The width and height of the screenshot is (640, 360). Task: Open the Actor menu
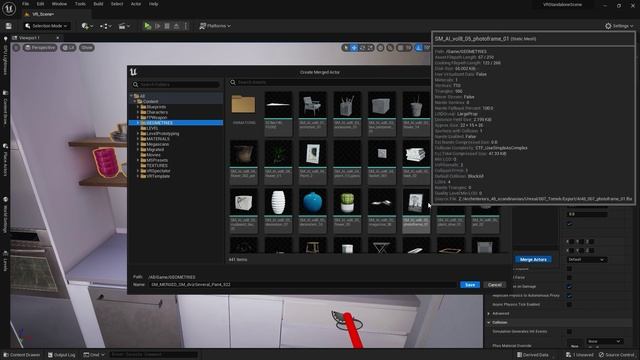[136, 4]
